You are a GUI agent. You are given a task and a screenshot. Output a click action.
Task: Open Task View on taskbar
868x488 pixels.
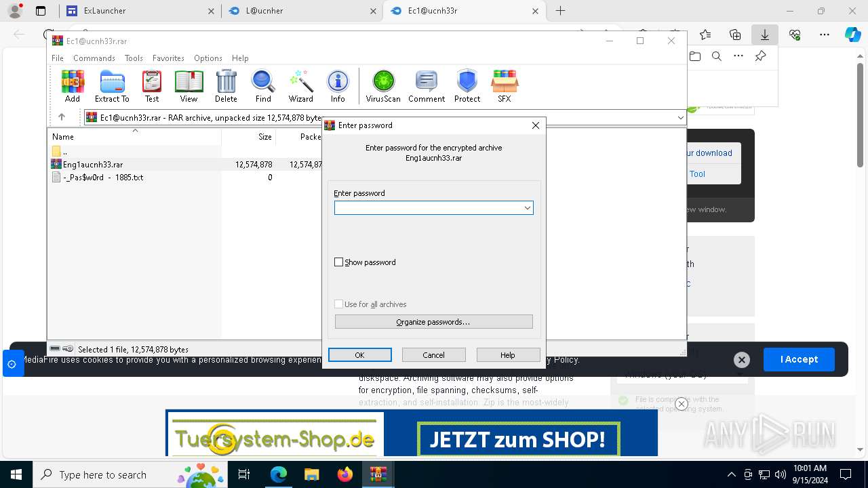click(244, 474)
